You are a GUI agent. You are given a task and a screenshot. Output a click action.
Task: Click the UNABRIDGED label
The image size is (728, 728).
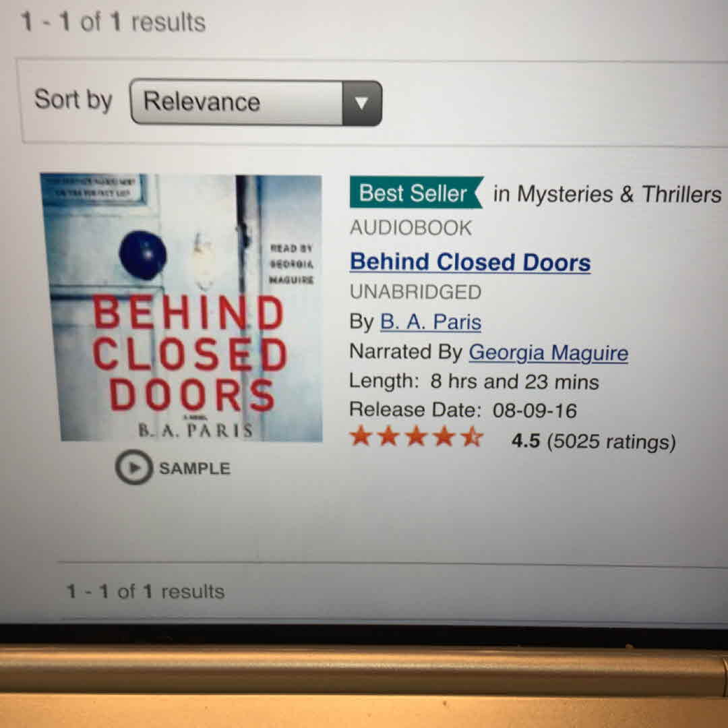[415, 292]
